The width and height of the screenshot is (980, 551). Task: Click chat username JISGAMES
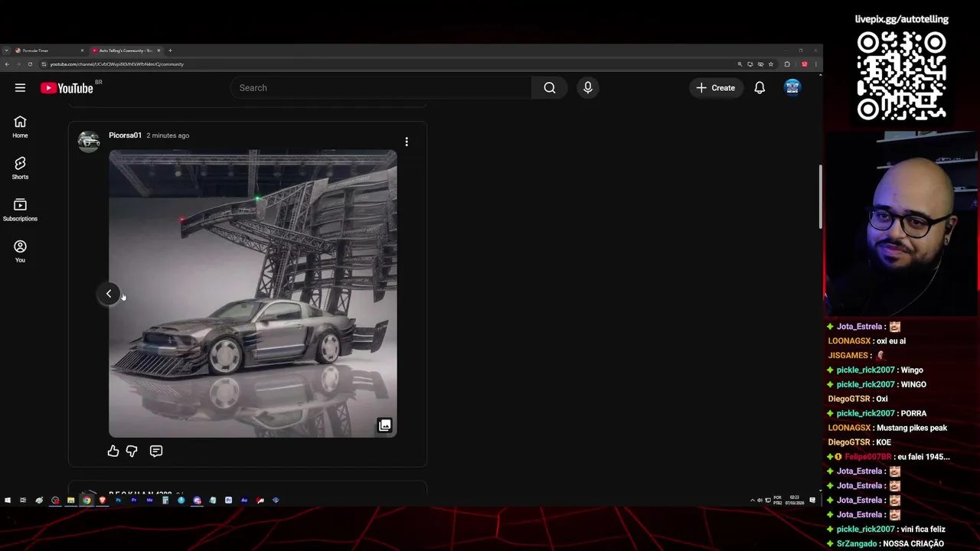[848, 356]
